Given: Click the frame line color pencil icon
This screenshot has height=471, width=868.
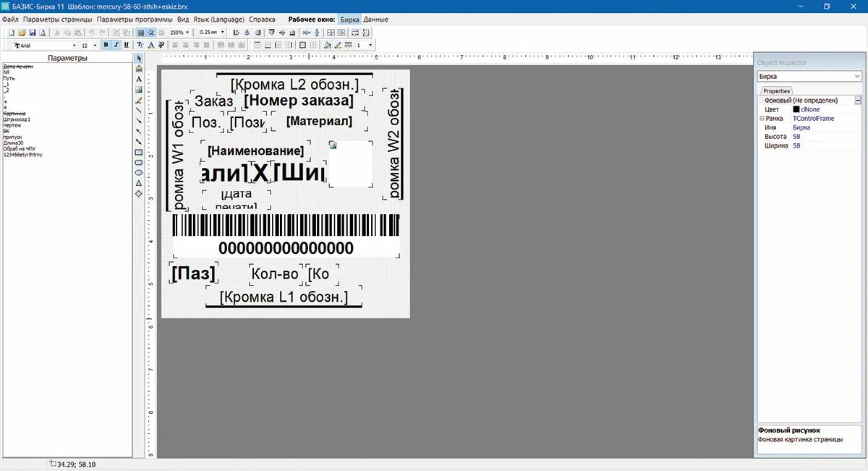Looking at the screenshot, I should click(x=338, y=45).
